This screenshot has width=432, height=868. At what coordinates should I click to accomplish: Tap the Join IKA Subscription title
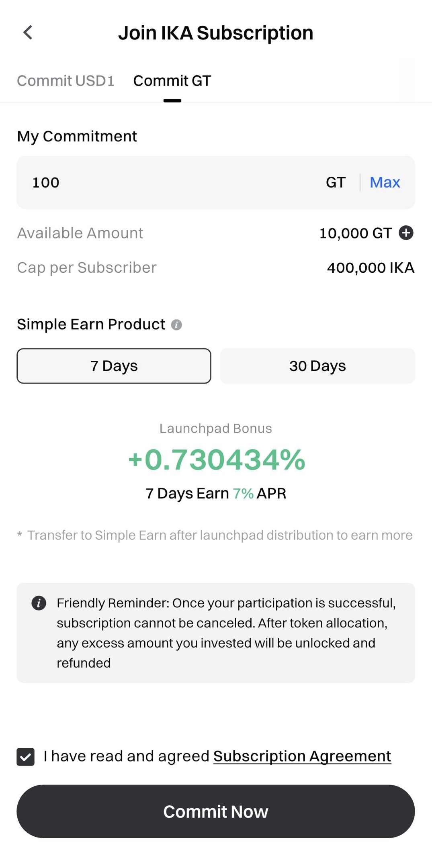click(x=216, y=33)
